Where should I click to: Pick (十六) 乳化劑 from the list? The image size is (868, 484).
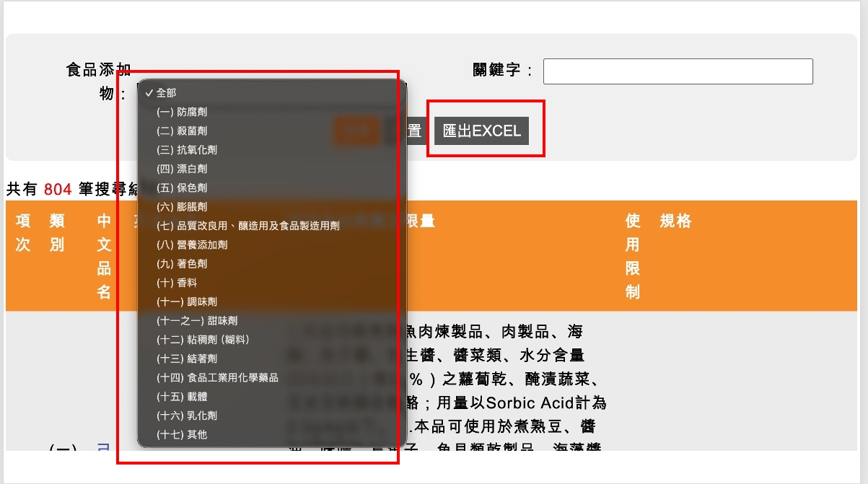click(187, 415)
